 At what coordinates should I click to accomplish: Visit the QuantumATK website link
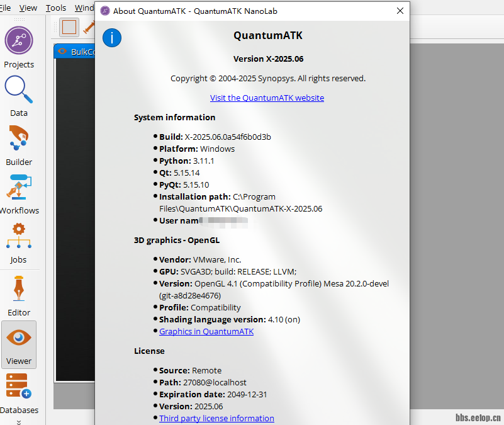(267, 98)
